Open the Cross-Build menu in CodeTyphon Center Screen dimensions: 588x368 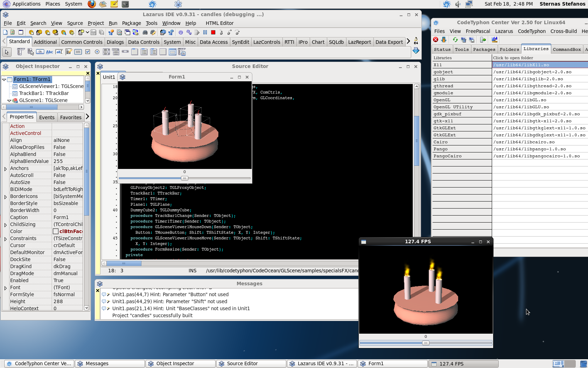(563, 31)
